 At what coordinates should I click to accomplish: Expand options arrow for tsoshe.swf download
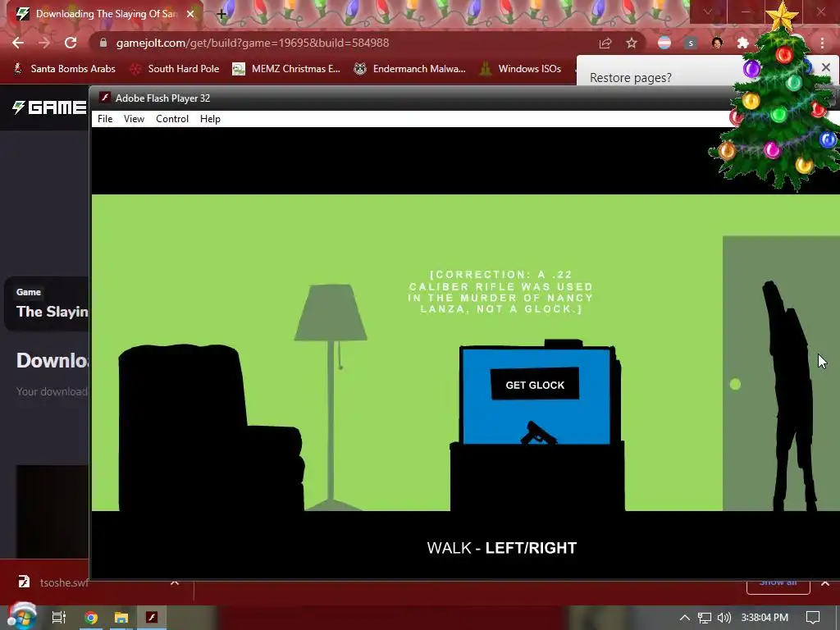point(175,582)
